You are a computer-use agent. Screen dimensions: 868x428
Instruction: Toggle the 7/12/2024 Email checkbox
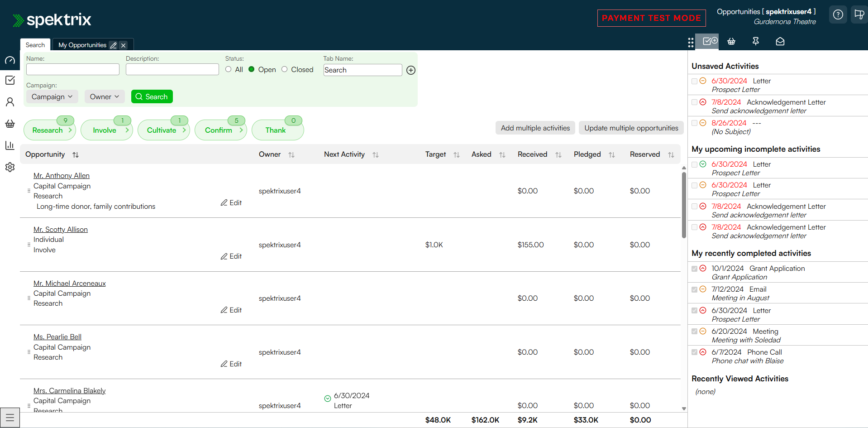click(695, 289)
